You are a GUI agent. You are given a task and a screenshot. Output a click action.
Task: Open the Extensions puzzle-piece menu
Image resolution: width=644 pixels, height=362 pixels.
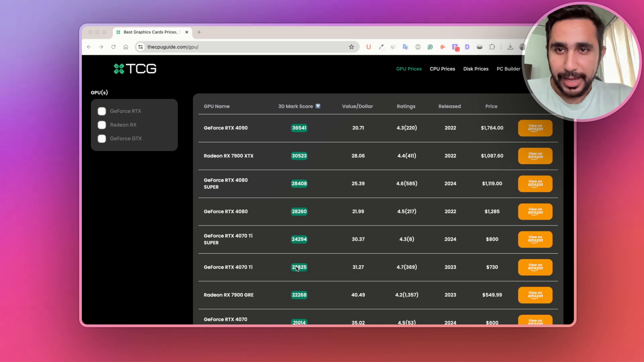coord(492,47)
